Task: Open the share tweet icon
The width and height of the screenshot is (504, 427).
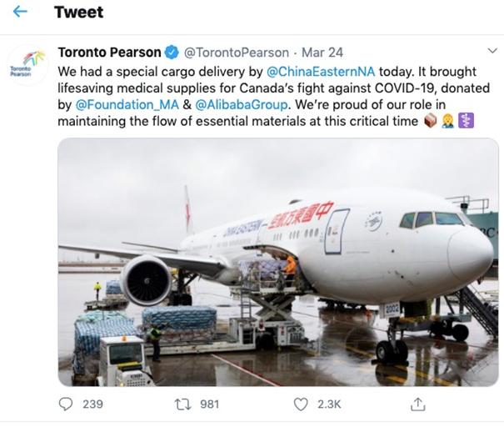Action: pyautogui.click(x=418, y=404)
